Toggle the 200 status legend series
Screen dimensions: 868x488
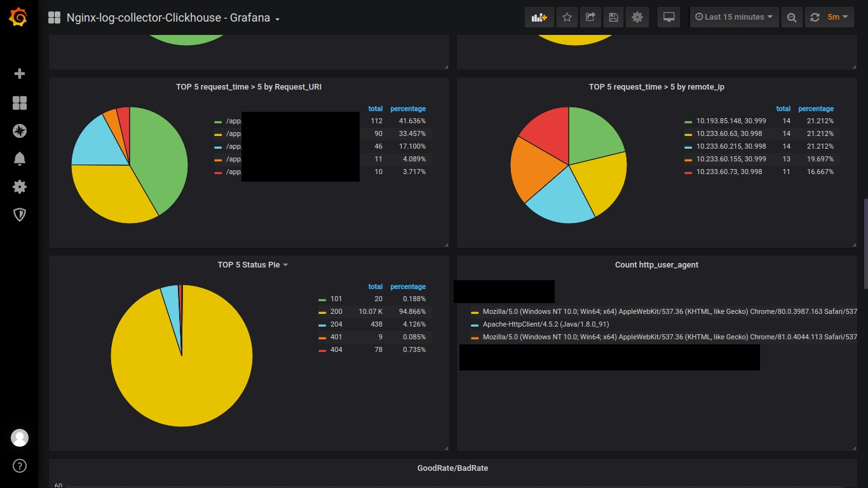[336, 311]
